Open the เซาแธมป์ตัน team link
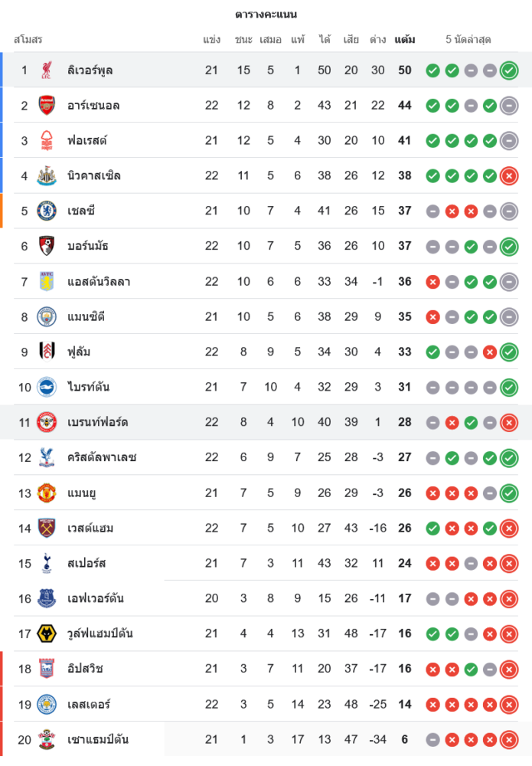 pyautogui.click(x=97, y=740)
